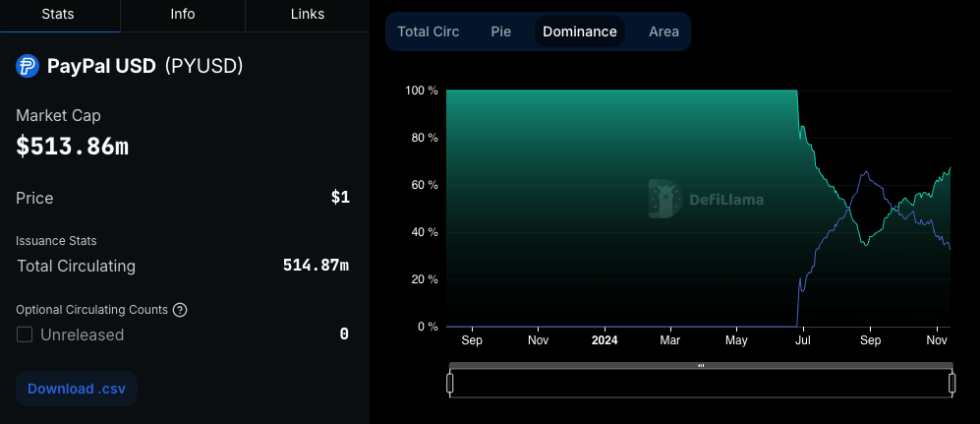980x424 pixels.
Task: Click the (PYUSD) ticker text
Action: [203, 66]
